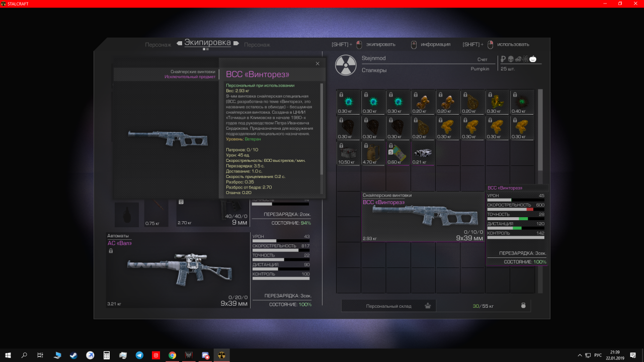The width and height of the screenshot is (644, 362).
Task: Click the radiation faction emblem
Action: point(346,65)
